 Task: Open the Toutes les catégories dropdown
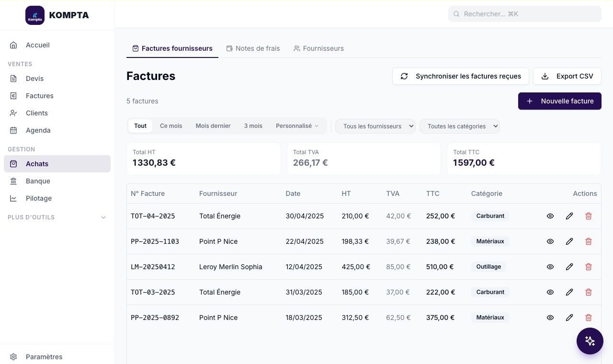(x=460, y=126)
